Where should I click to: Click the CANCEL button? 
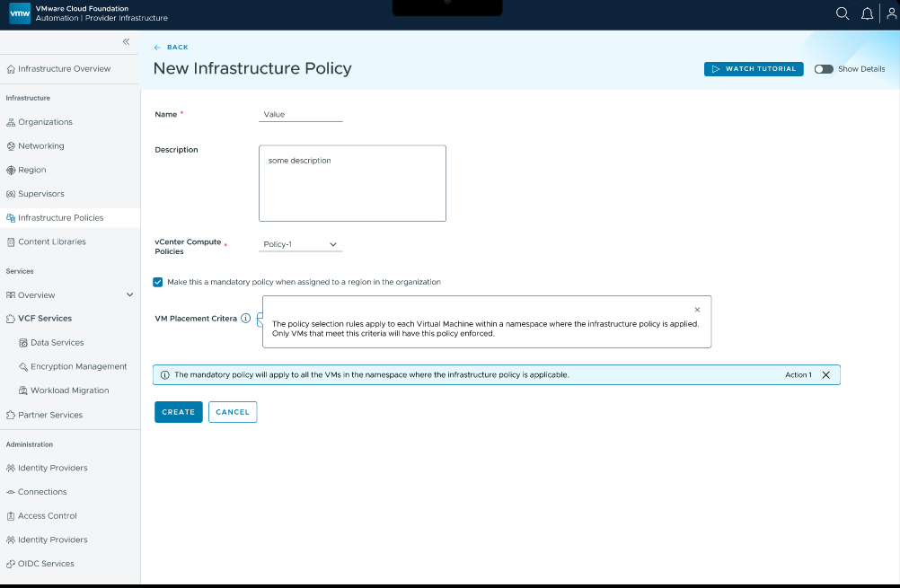233,412
